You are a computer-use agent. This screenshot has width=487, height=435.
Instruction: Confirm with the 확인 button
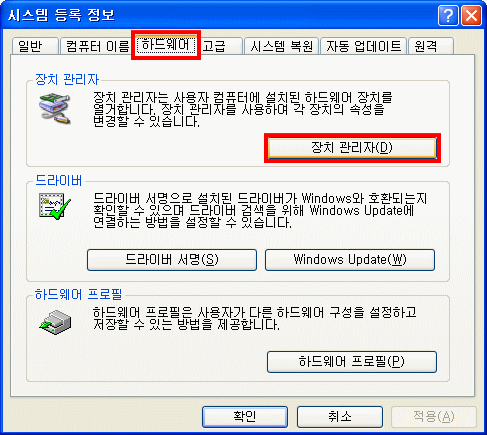point(245,417)
